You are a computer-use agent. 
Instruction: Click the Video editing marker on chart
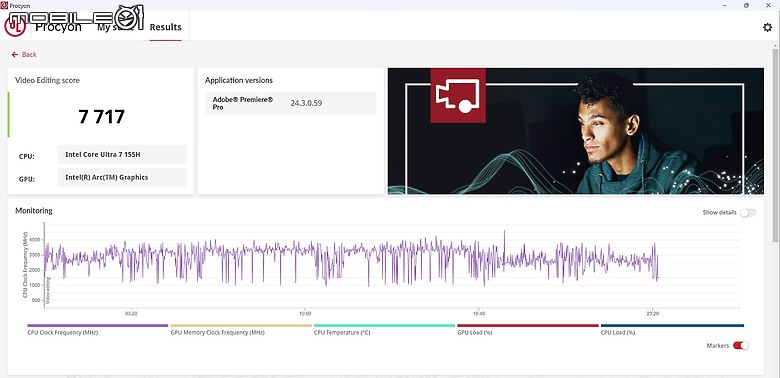[48, 290]
